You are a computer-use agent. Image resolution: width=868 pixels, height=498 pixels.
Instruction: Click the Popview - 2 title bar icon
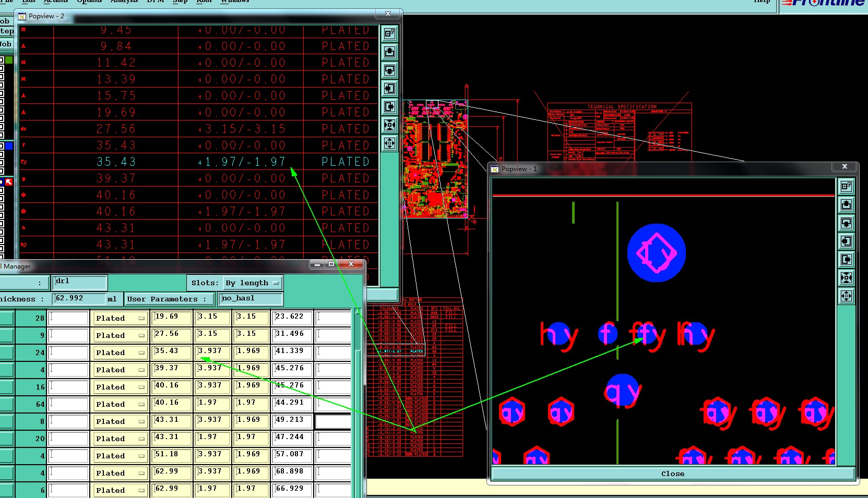(22, 17)
